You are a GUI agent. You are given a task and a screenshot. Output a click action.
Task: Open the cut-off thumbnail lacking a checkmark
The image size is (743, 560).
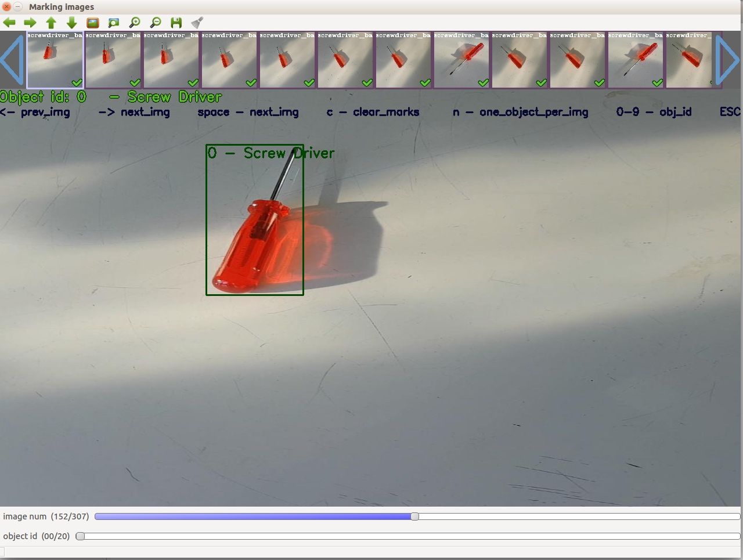(x=689, y=60)
